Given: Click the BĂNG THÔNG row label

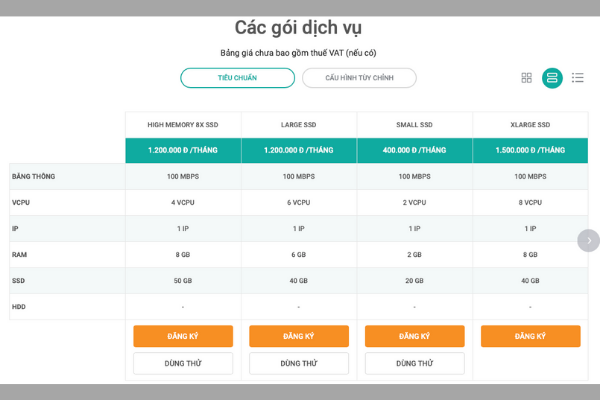Looking at the screenshot, I should (x=34, y=176).
